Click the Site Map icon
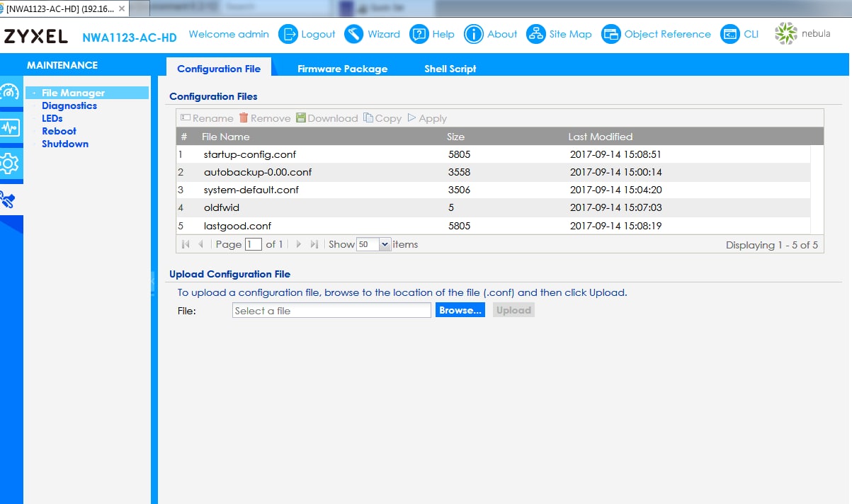This screenshot has height=504, width=852. click(x=536, y=34)
